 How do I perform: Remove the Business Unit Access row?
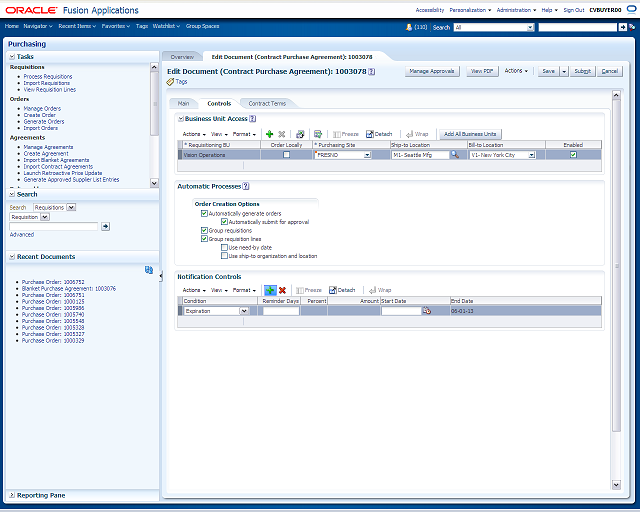coord(282,134)
